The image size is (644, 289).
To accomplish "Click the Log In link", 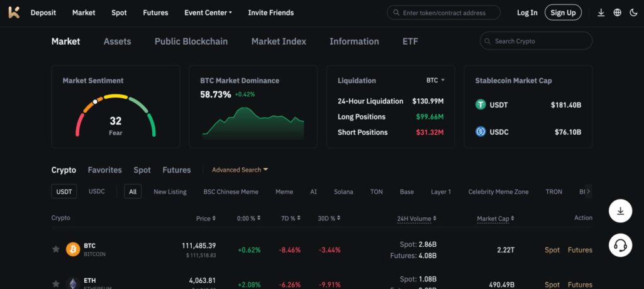I will 527,13.
